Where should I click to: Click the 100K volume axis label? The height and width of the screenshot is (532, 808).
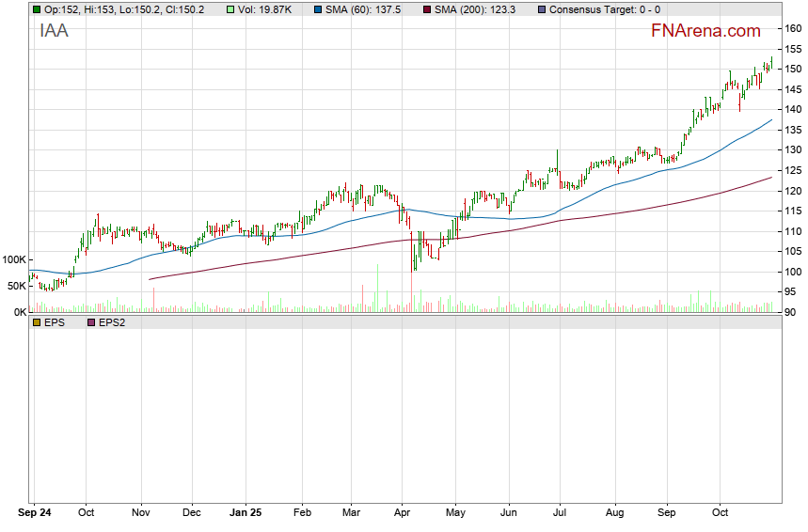14,259
